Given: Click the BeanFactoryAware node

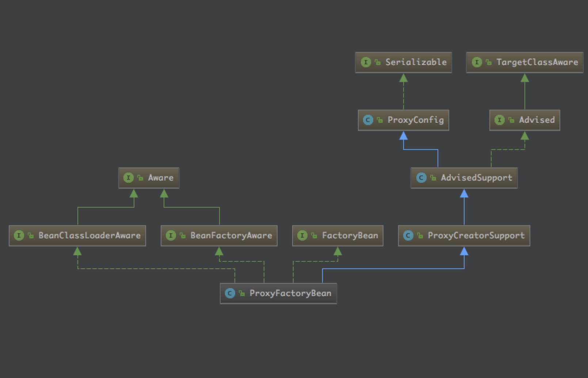Looking at the screenshot, I should [x=219, y=236].
